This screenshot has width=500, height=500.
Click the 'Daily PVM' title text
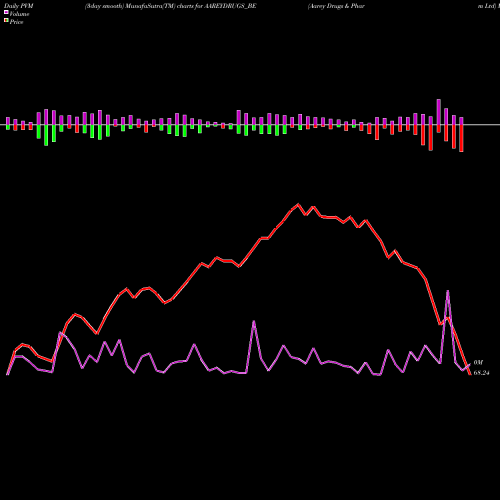(x=19, y=6)
